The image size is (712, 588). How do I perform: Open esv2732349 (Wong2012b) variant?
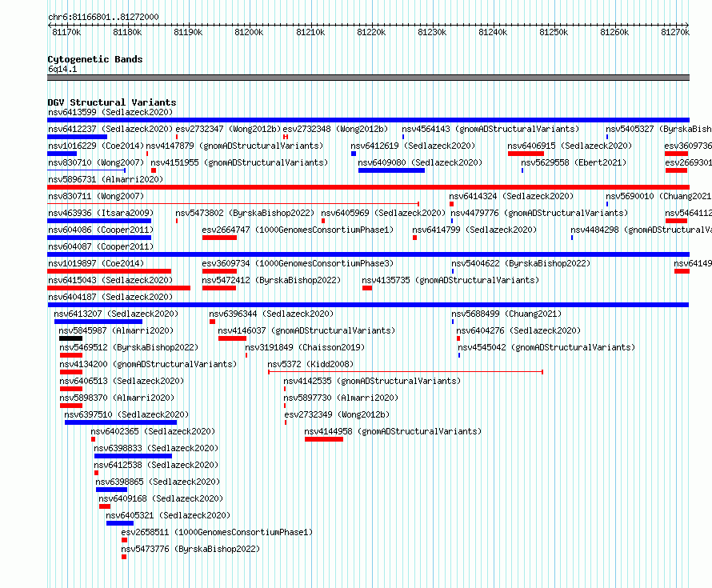point(337,414)
